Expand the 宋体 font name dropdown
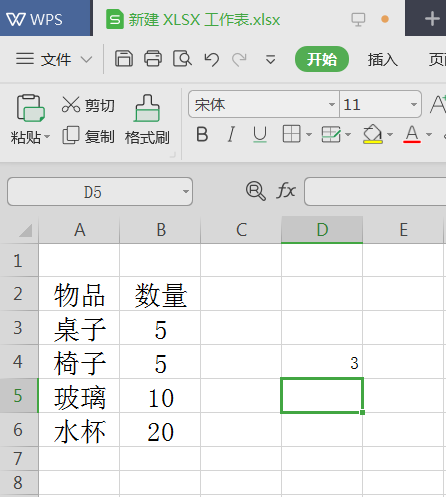446x497 pixels. click(x=332, y=104)
